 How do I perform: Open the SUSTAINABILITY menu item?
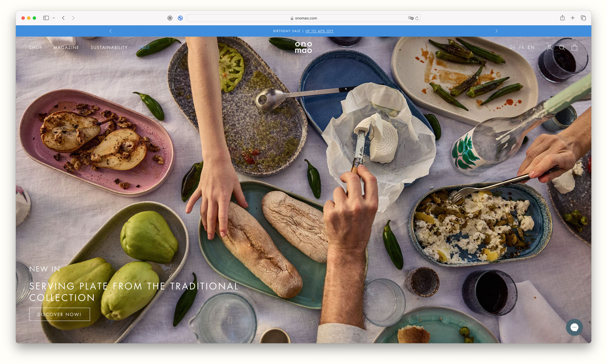(109, 48)
